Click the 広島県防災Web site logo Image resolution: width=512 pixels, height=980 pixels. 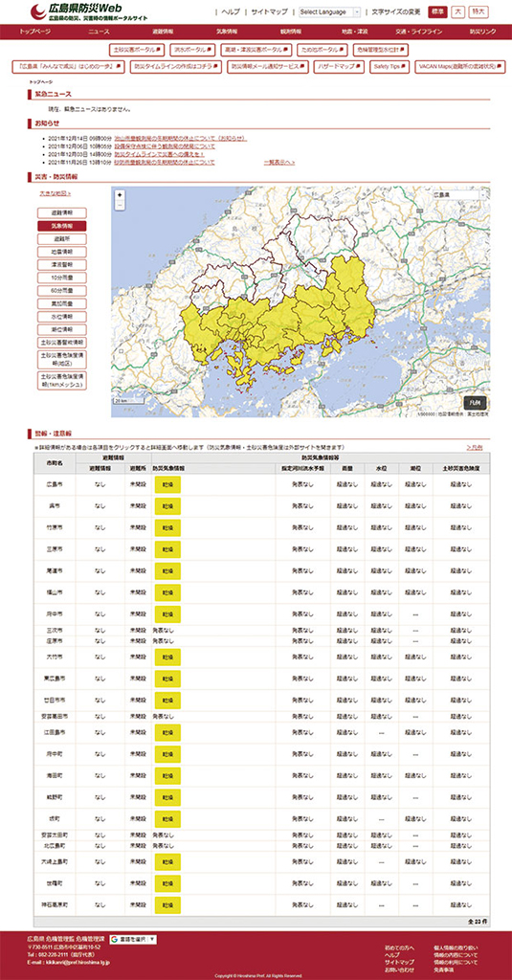(x=90, y=11)
